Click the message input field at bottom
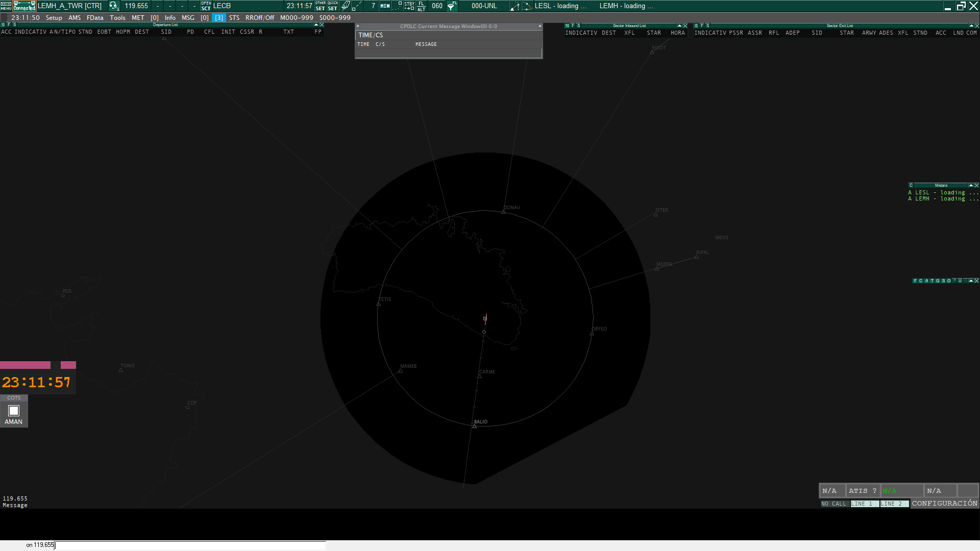Image resolution: width=980 pixels, height=551 pixels. coord(189,545)
